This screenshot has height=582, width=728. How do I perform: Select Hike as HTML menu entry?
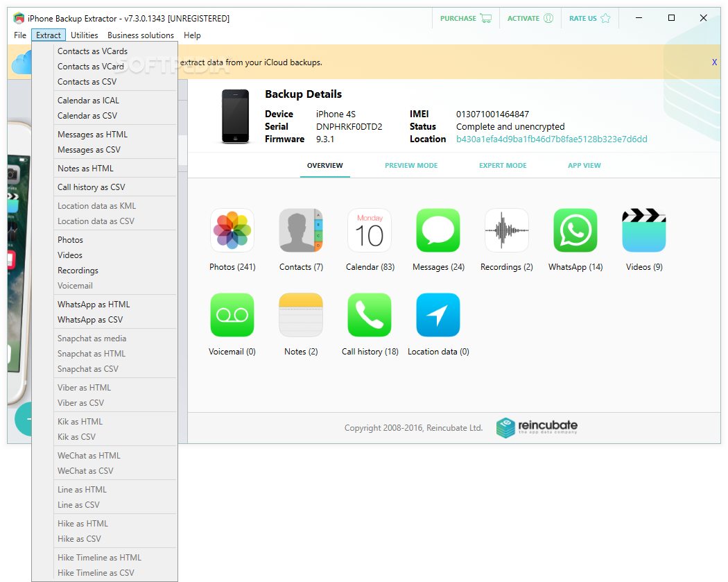(x=105, y=524)
